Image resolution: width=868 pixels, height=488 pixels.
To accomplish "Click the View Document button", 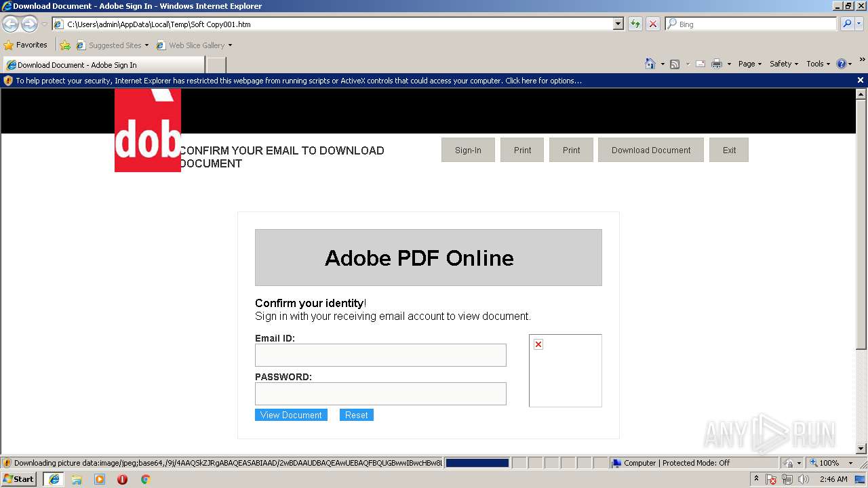I will coord(291,415).
